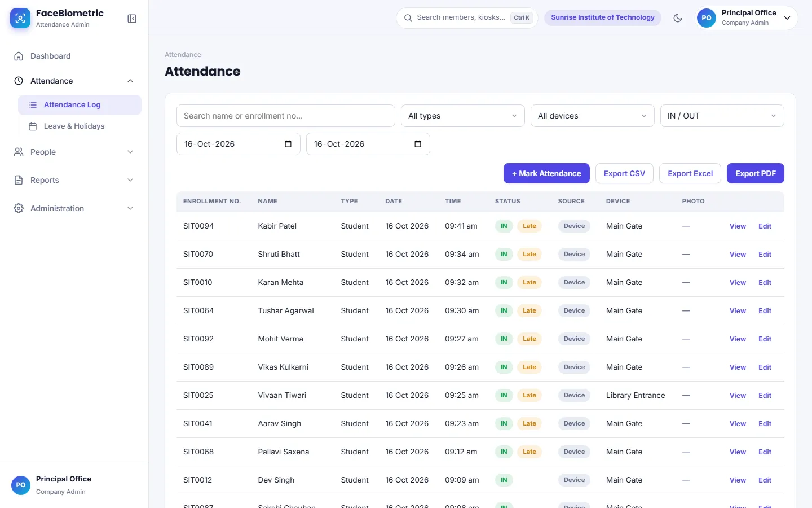
Task: Click the Library Entrance device cell
Action: pyautogui.click(x=636, y=395)
